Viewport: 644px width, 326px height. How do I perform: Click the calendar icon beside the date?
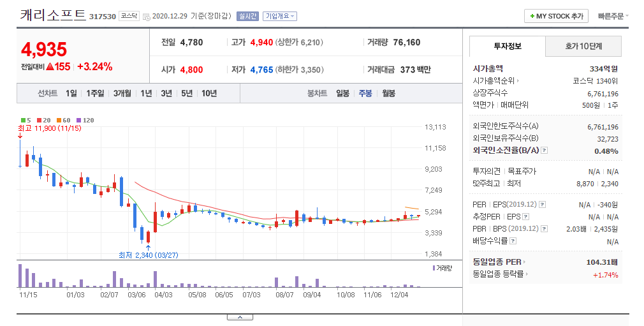coord(147,17)
